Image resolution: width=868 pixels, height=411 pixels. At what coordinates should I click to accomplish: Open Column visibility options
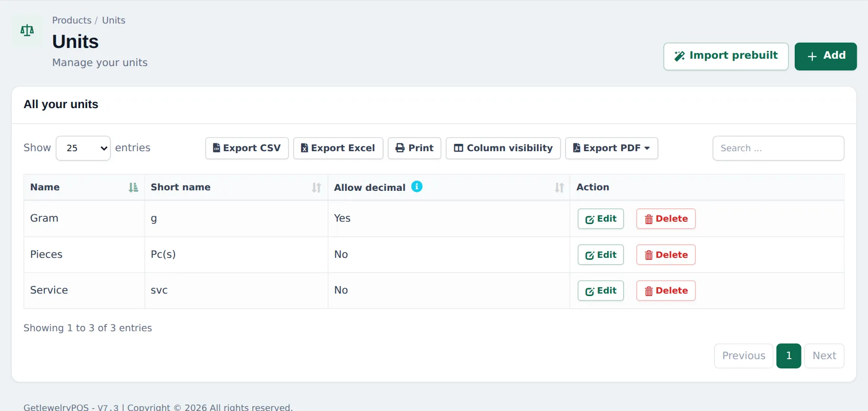(x=503, y=148)
